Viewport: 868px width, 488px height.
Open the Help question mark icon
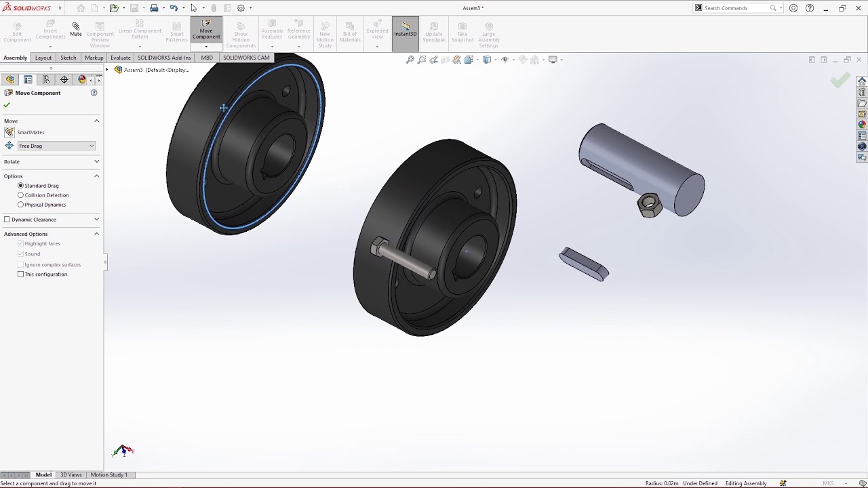click(x=810, y=8)
